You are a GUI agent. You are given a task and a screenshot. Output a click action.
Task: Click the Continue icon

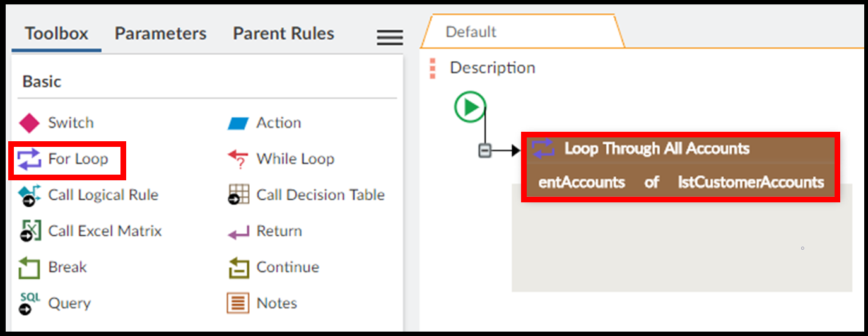pos(238,268)
